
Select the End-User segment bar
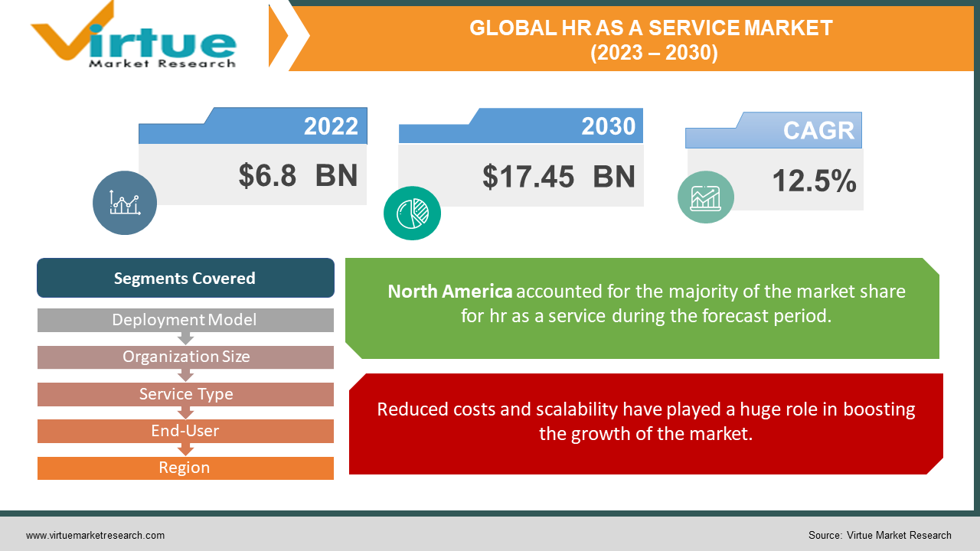[185, 431]
